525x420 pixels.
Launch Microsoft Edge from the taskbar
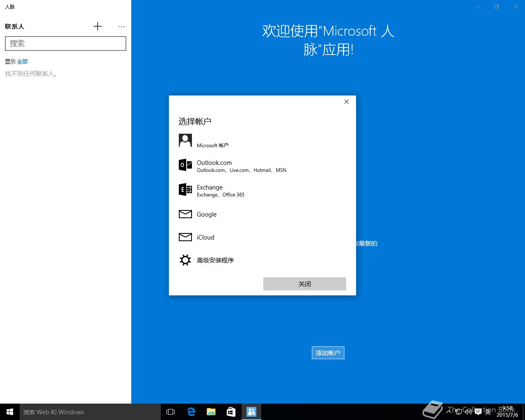pyautogui.click(x=191, y=412)
